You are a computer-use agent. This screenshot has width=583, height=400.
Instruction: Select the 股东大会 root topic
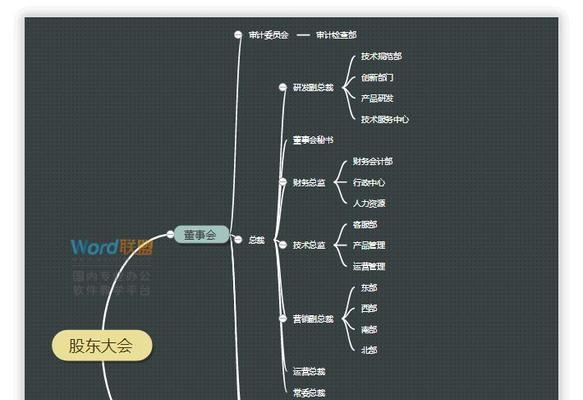point(102,345)
